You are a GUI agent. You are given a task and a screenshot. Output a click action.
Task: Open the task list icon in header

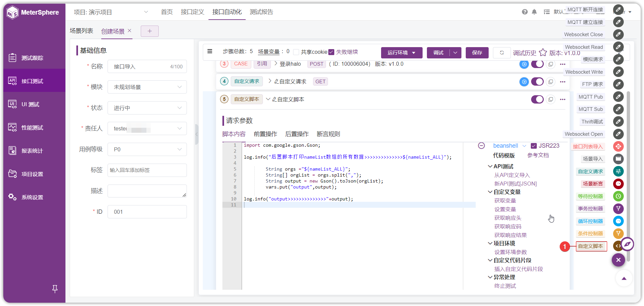tap(546, 12)
